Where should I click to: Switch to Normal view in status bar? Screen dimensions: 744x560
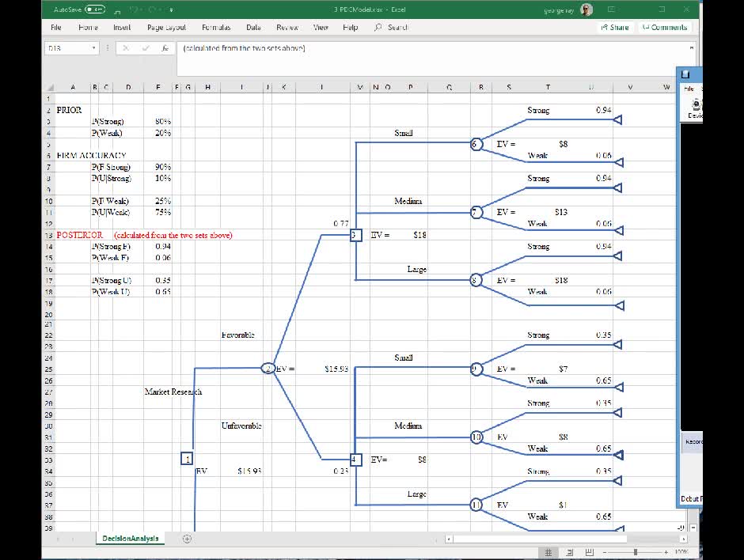(548, 551)
